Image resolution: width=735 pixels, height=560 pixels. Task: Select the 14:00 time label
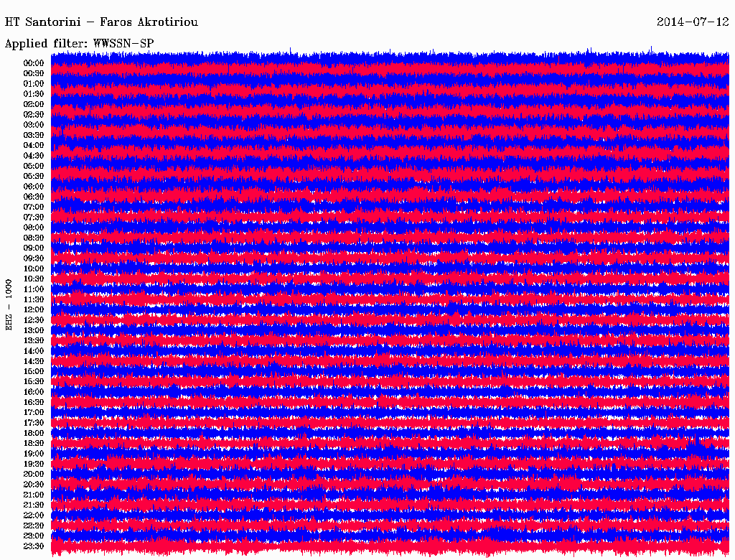coord(34,351)
